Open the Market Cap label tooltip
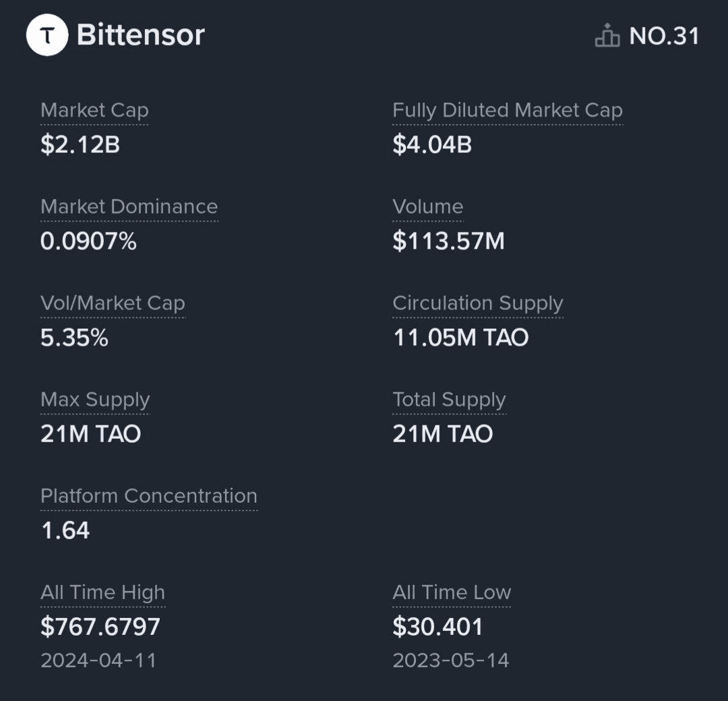 point(94,111)
